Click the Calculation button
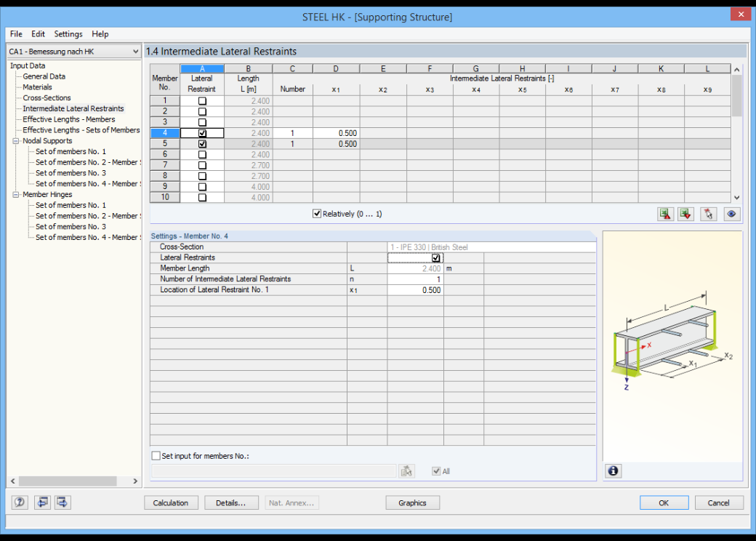Viewport: 756px width, 541px height. 171,503
